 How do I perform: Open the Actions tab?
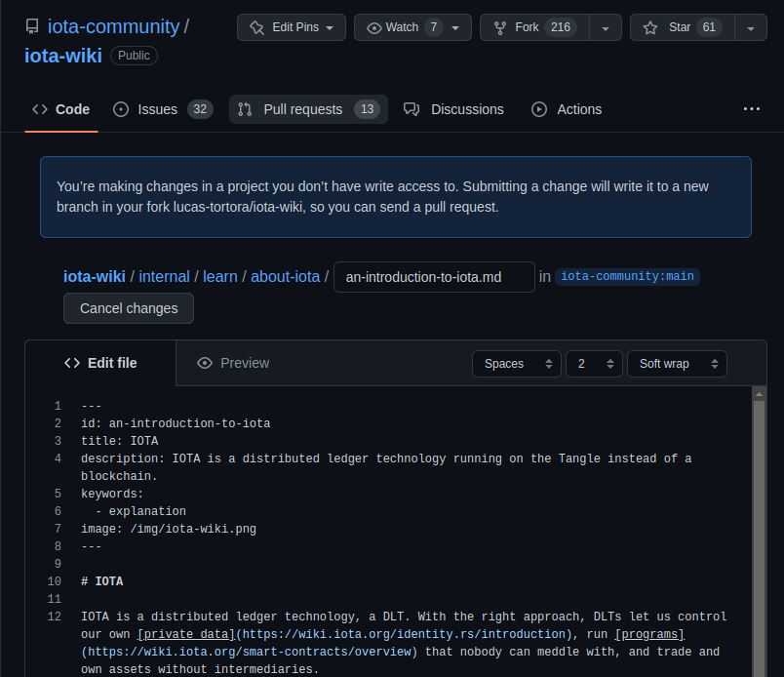coord(567,109)
